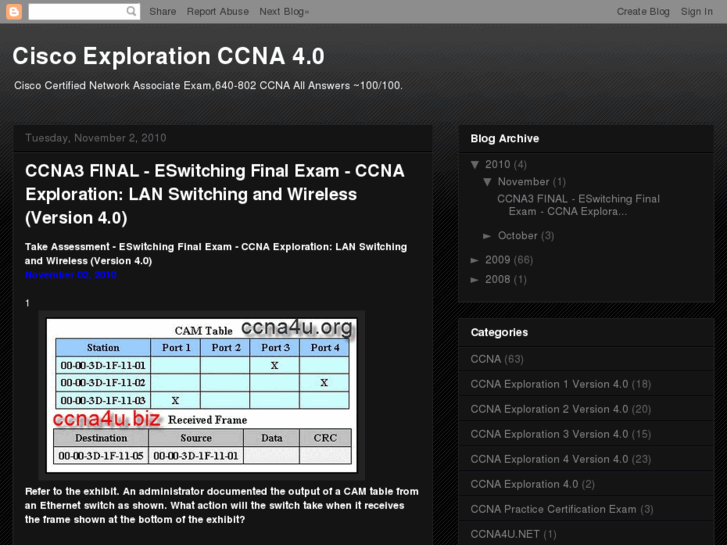Viewport: 727px width, 545px height.
Task: Open the 2009 archive link
Action: 497,260
